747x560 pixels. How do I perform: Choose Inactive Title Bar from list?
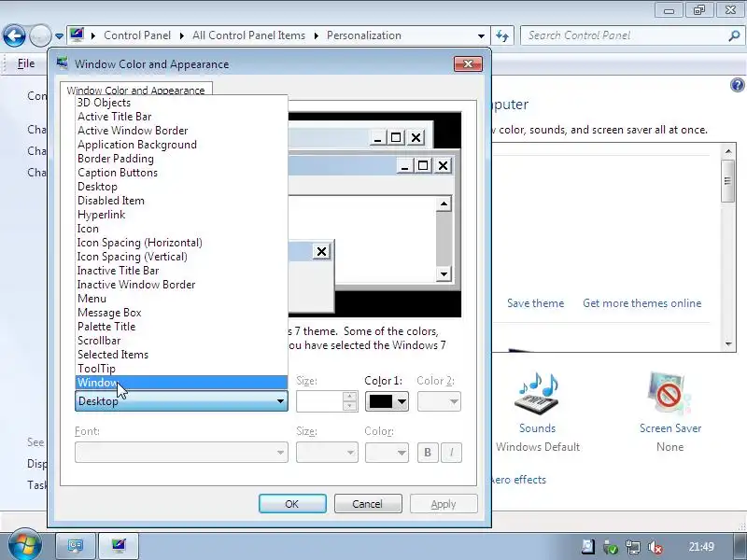[181, 271]
